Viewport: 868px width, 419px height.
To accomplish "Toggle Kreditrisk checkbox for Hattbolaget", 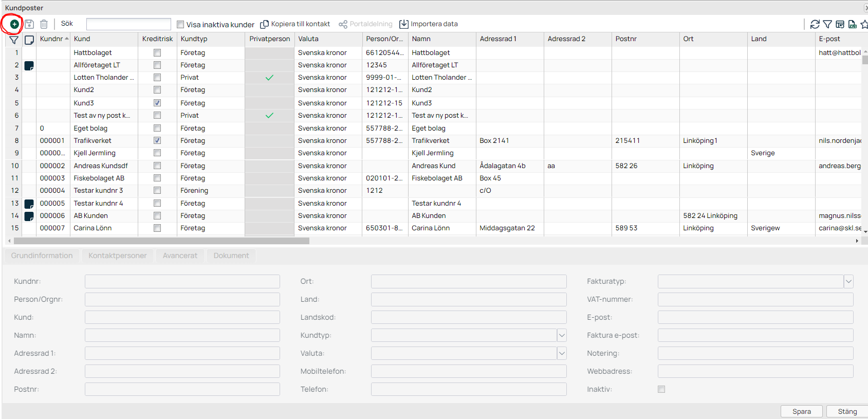I will pos(157,53).
